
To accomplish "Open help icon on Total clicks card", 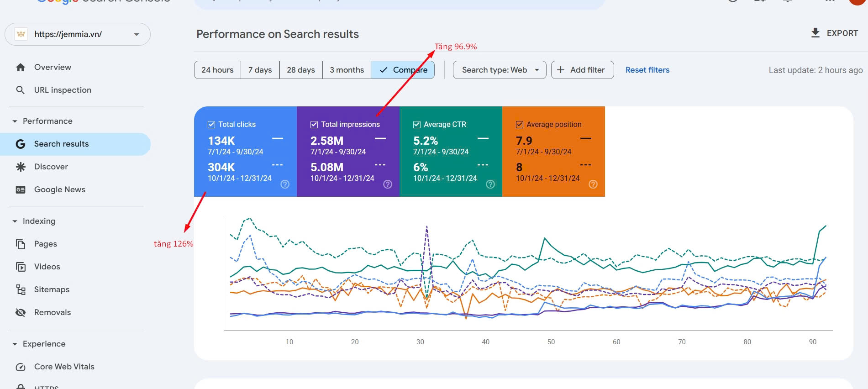I will (x=285, y=184).
